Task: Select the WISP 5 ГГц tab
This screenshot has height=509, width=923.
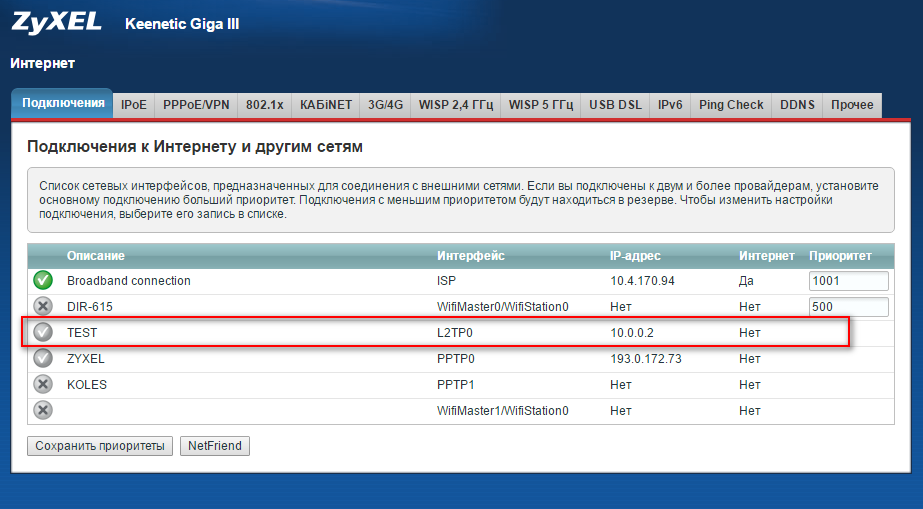Action: [x=541, y=105]
